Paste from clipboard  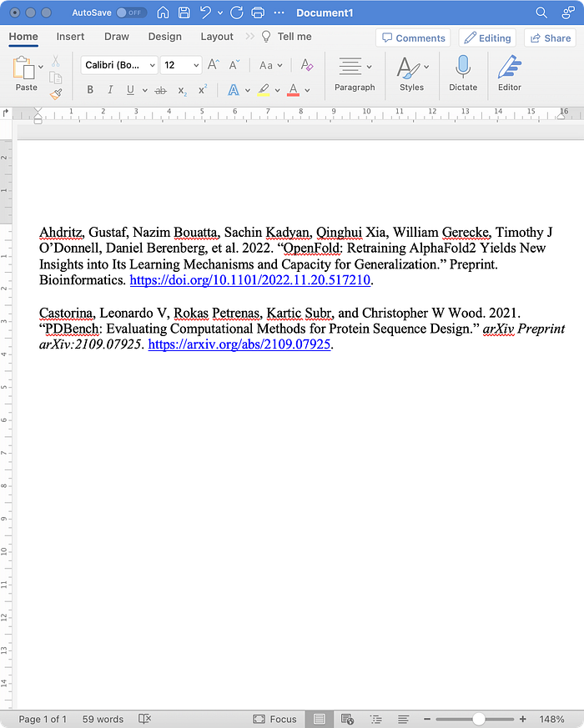click(x=24, y=73)
